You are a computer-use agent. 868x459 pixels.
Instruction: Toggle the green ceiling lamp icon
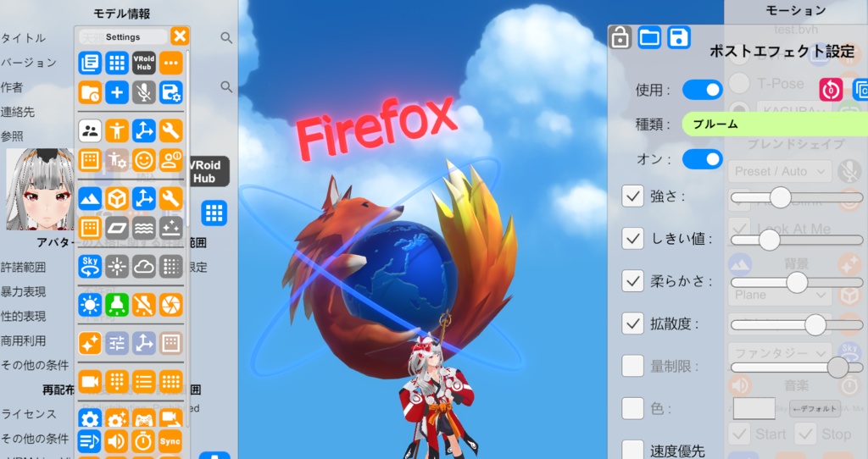pyautogui.click(x=117, y=305)
